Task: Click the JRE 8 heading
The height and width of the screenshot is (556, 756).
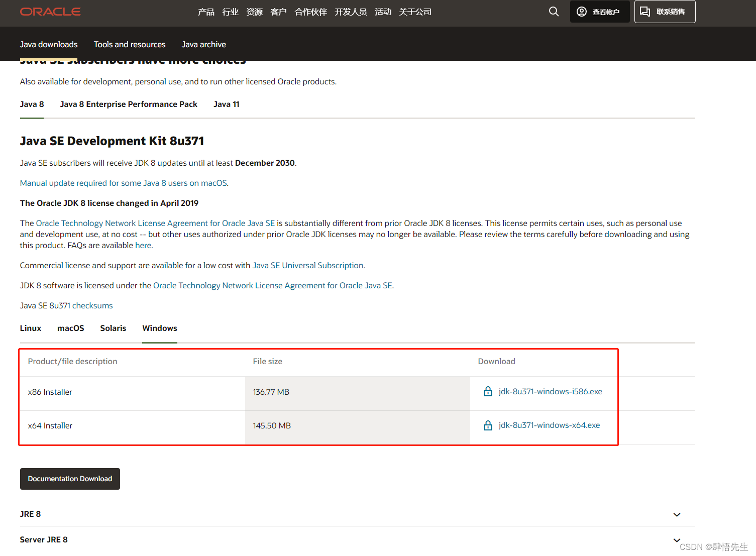Action: (31, 514)
